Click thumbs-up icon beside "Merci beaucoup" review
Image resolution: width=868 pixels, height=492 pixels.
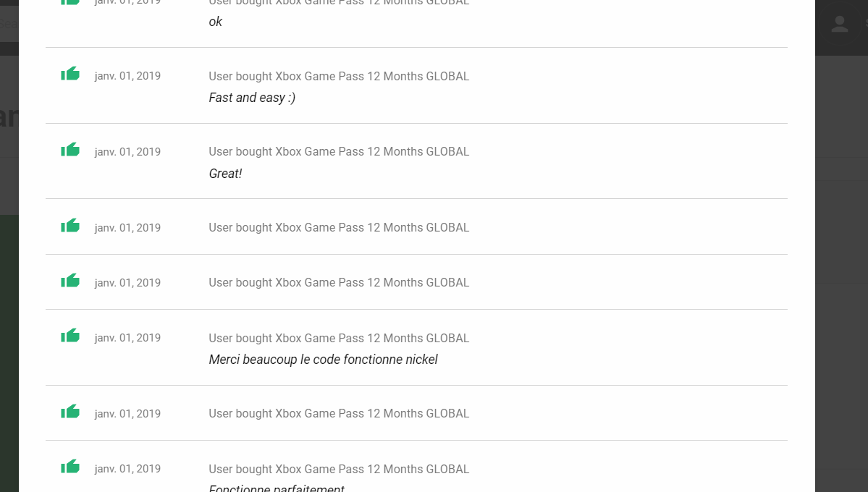(x=70, y=336)
